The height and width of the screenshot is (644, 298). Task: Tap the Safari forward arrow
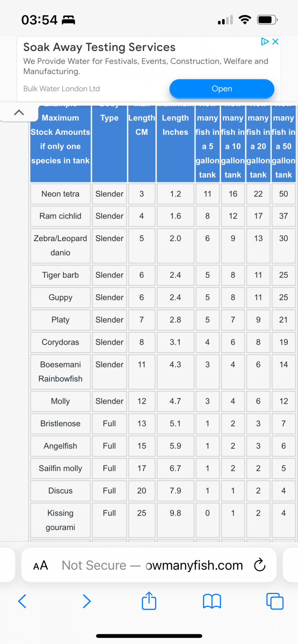(x=86, y=601)
